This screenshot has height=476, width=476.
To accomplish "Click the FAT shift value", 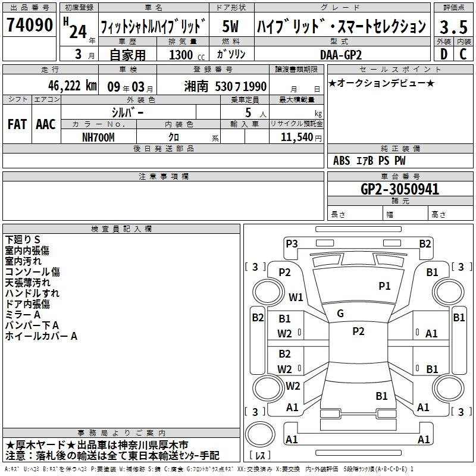I will coord(17,124).
